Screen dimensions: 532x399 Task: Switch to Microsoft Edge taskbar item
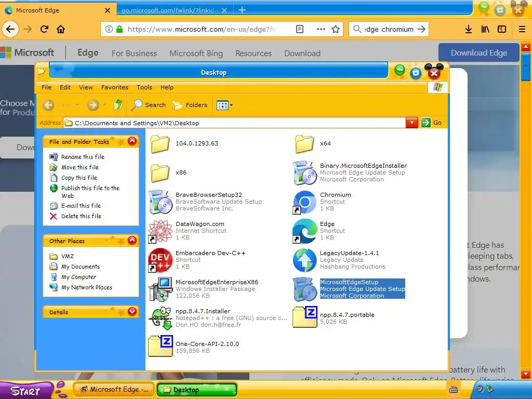(114, 390)
